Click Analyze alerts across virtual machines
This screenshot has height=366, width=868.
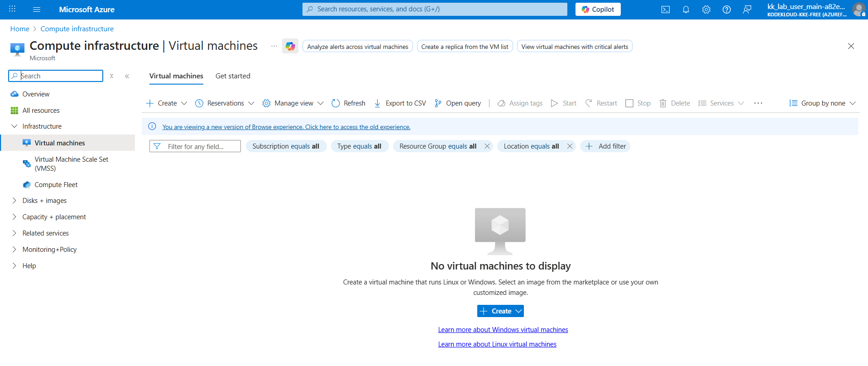click(358, 47)
